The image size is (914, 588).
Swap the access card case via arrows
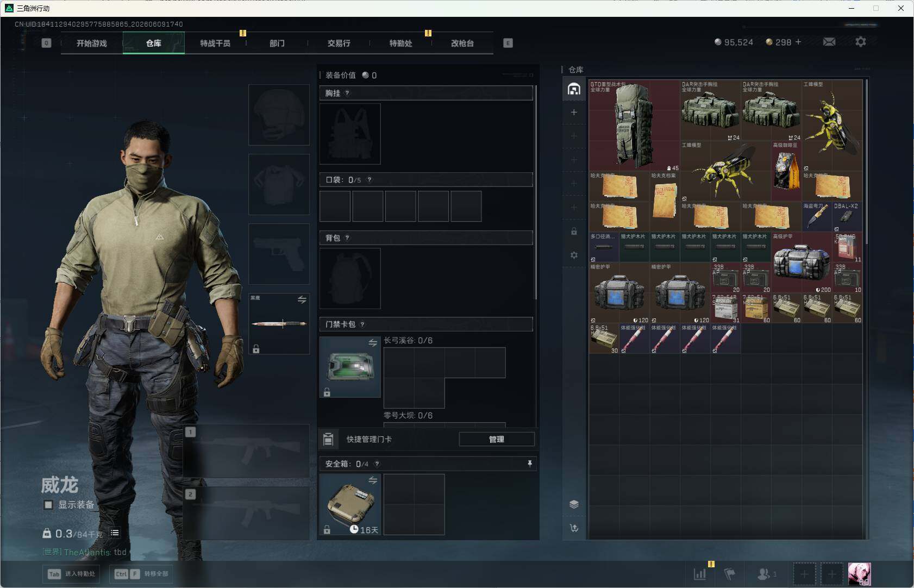pos(373,343)
